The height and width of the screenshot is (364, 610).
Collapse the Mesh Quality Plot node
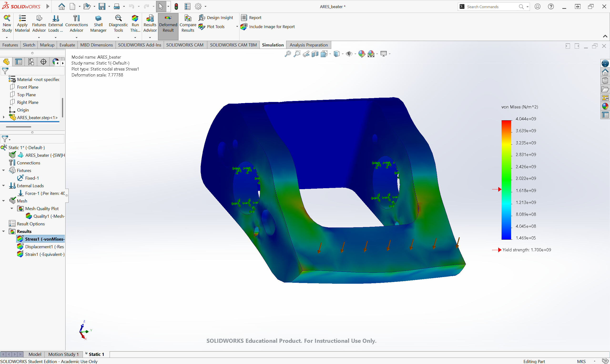tap(12, 208)
